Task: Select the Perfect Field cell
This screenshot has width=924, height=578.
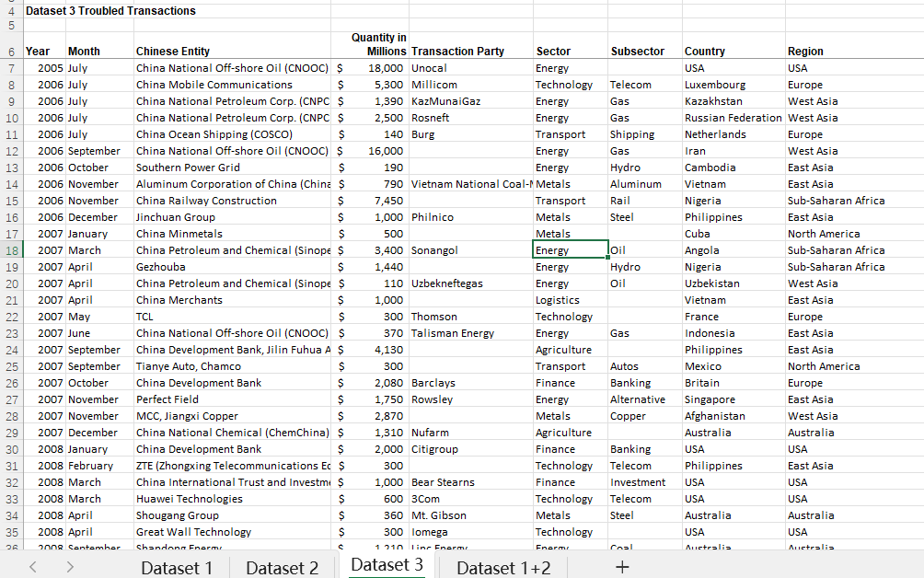Action: (x=232, y=399)
